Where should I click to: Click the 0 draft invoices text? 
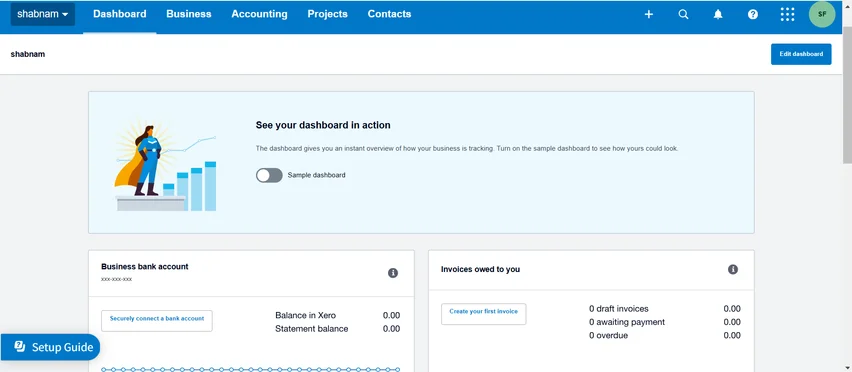tap(619, 309)
